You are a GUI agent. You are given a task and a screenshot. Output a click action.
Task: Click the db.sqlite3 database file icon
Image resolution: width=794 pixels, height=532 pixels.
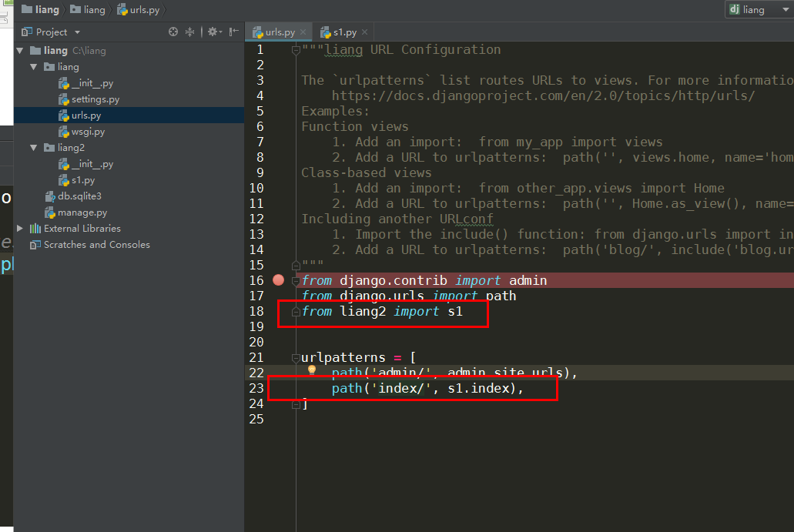click(50, 196)
